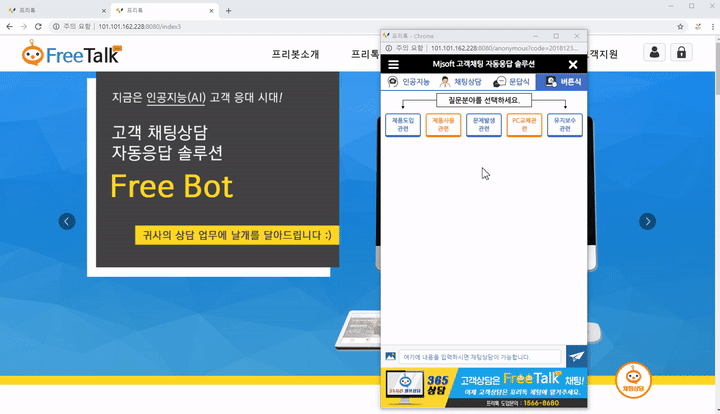Select the 버튼식 tab
The width and height of the screenshot is (720, 414).
(562, 82)
